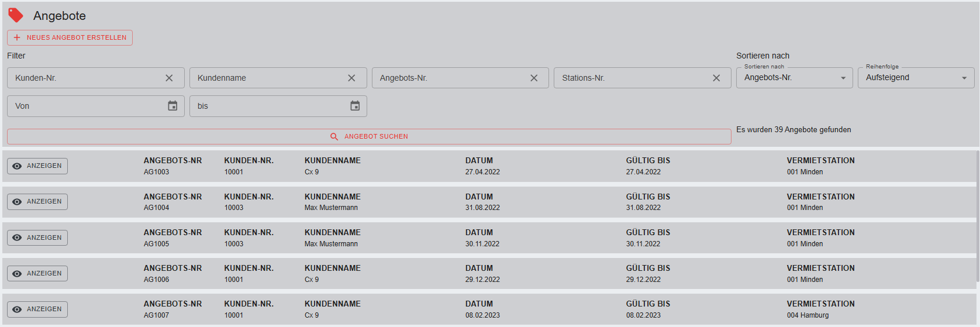Viewport: 980px width, 327px height.
Task: Show offer AG1003 via Anzeigen
Action: [x=37, y=166]
